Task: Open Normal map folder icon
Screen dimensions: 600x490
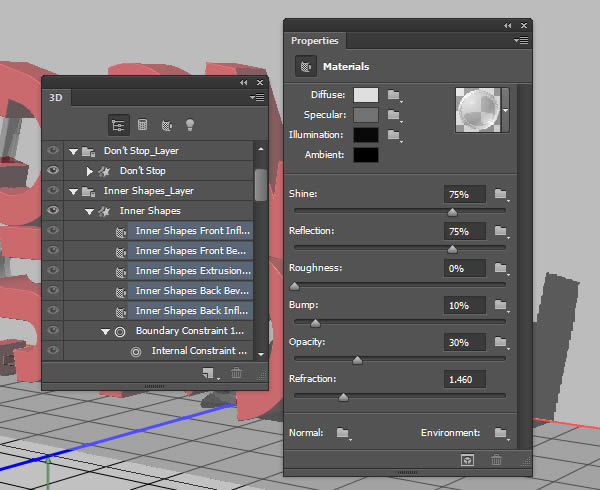Action: point(344,433)
